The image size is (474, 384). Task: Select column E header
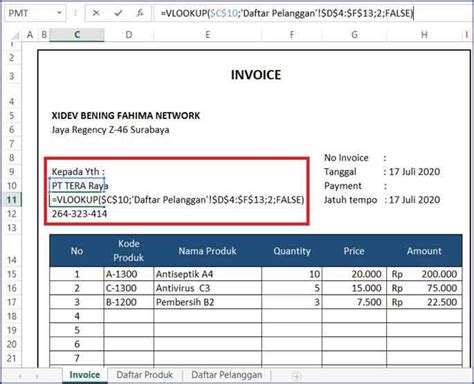(x=208, y=35)
